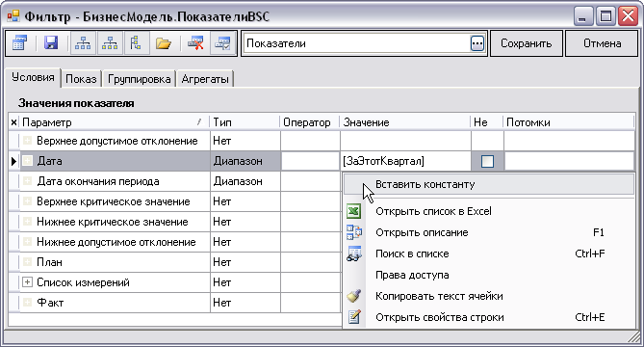
Task: Toggle the blue hierarchy diagram toolbar icon
Action: 83,43
